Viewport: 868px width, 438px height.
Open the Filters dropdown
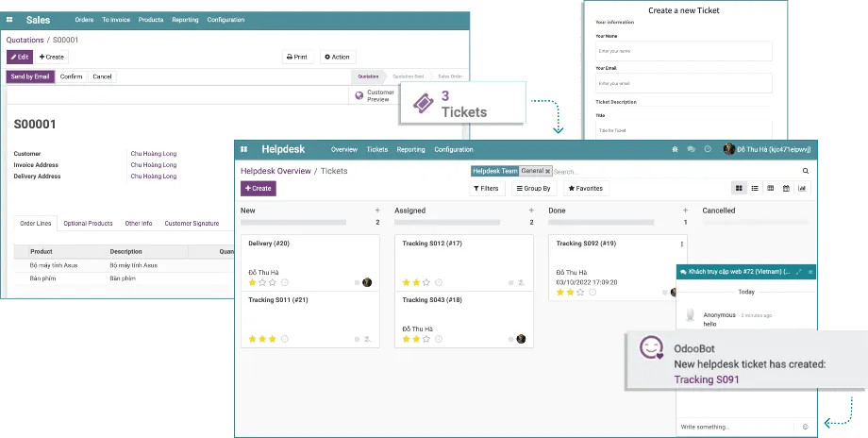tap(486, 188)
